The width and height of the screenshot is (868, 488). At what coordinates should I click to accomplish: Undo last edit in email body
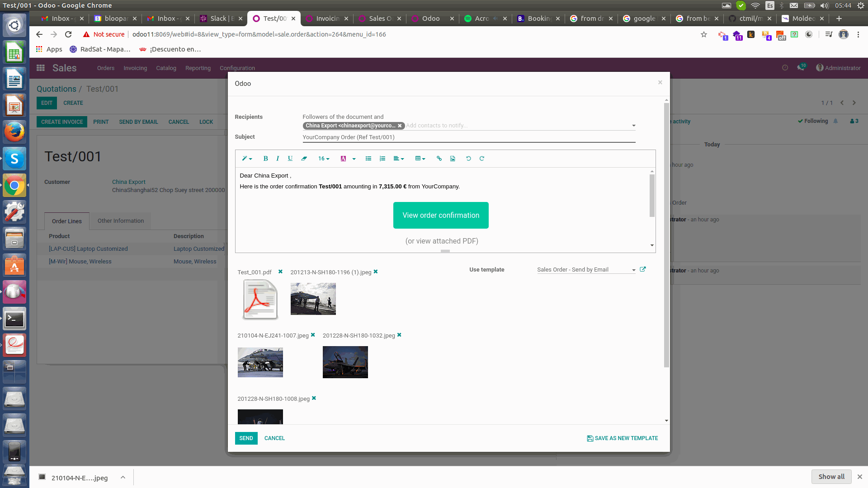point(468,159)
